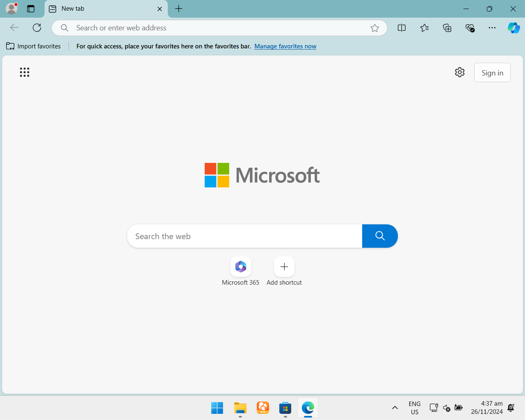This screenshot has height=420, width=525.
Task: Open Manage favorites now link
Action: pyautogui.click(x=285, y=46)
